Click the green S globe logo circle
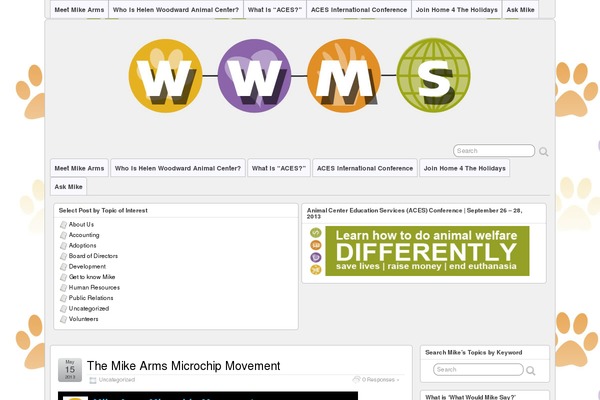Viewport: 600px width, 400px height. click(434, 75)
